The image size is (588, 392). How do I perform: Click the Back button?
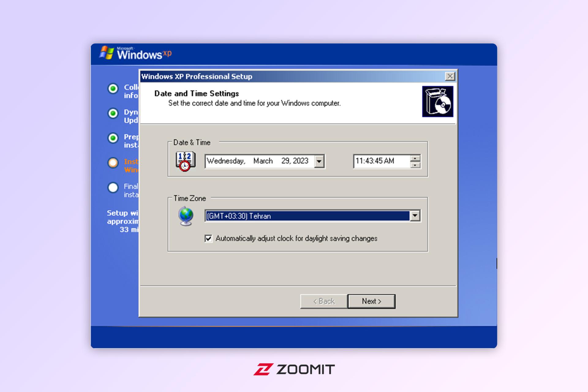pyautogui.click(x=324, y=301)
